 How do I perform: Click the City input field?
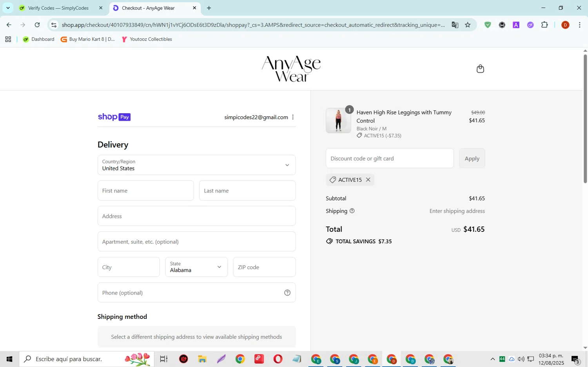coord(129,267)
